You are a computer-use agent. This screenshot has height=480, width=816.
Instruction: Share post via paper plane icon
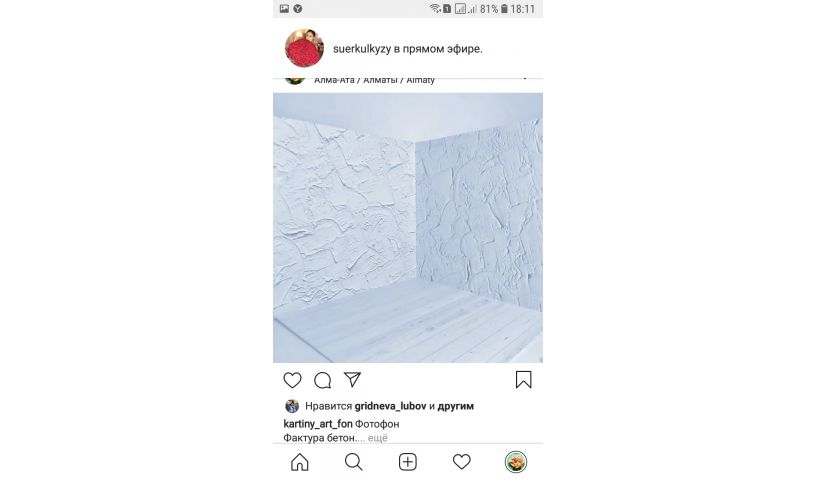tap(352, 380)
